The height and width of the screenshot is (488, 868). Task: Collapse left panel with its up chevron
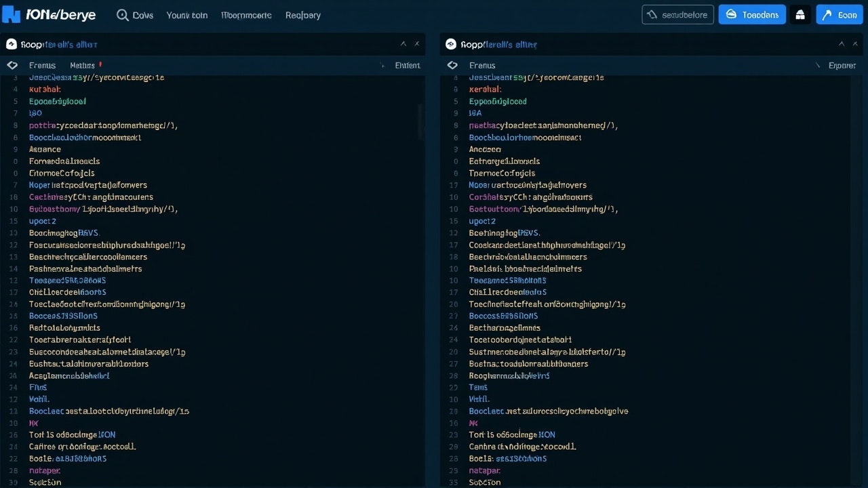point(403,44)
